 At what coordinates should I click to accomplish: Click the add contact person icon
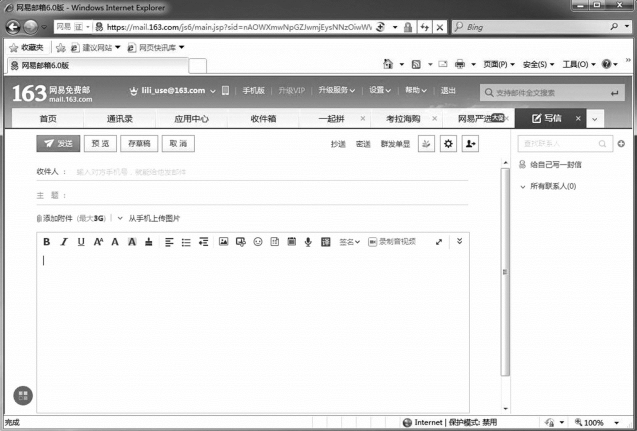(x=470, y=143)
